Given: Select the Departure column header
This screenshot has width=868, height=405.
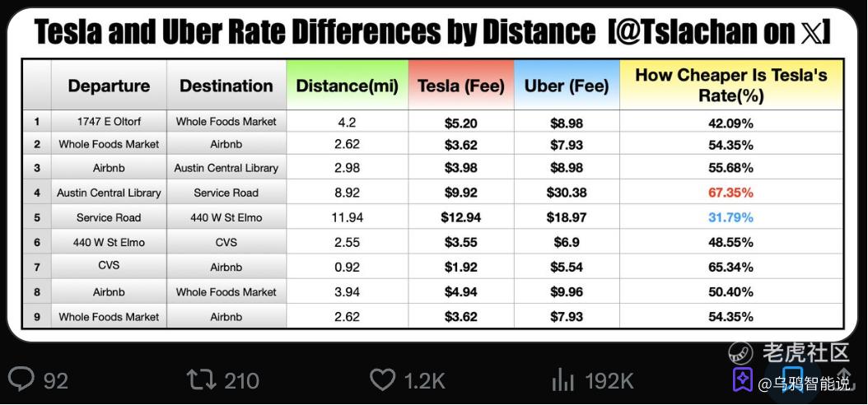Looking at the screenshot, I should click(109, 86).
